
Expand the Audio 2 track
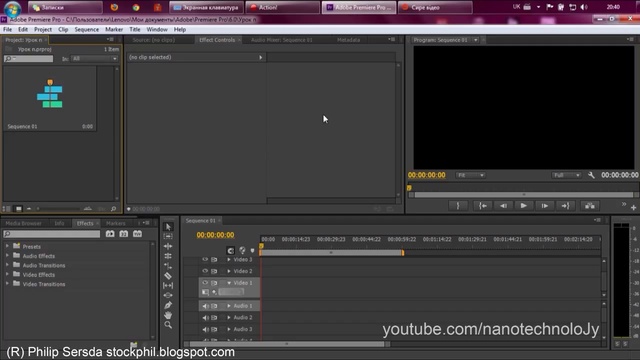[229, 318]
